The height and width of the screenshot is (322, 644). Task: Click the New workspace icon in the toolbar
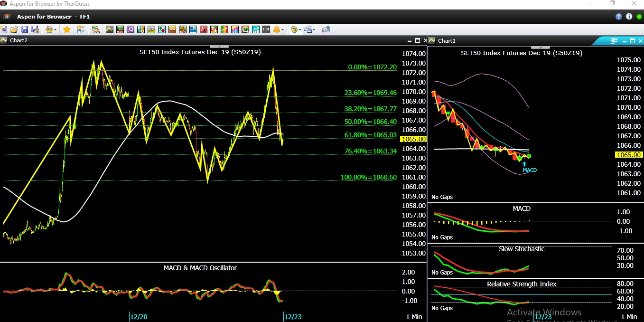tap(4, 29)
